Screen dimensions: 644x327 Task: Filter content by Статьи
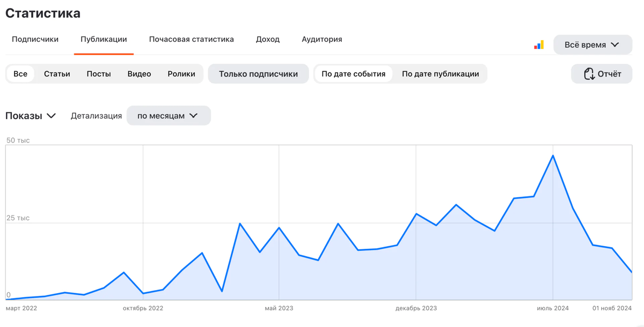(x=57, y=73)
